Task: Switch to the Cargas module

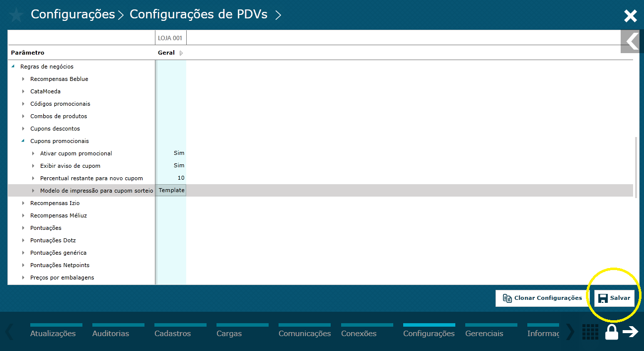Action: [x=229, y=333]
